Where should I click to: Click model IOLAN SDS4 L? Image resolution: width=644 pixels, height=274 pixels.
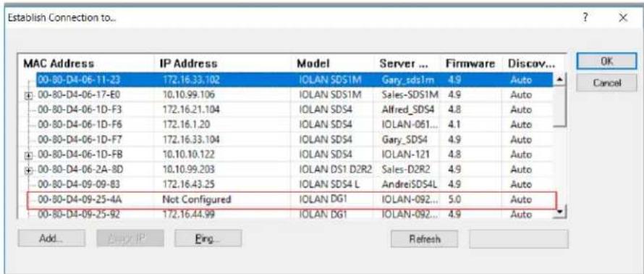click(329, 184)
